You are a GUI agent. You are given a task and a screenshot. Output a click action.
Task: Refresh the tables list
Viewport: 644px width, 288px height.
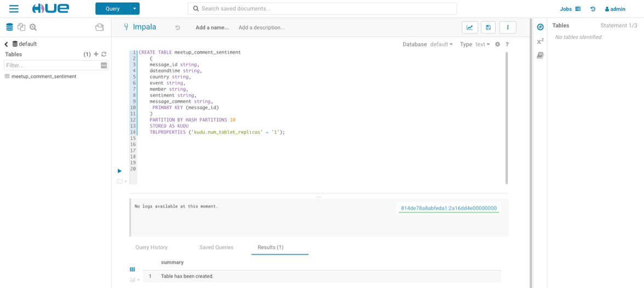tap(104, 54)
